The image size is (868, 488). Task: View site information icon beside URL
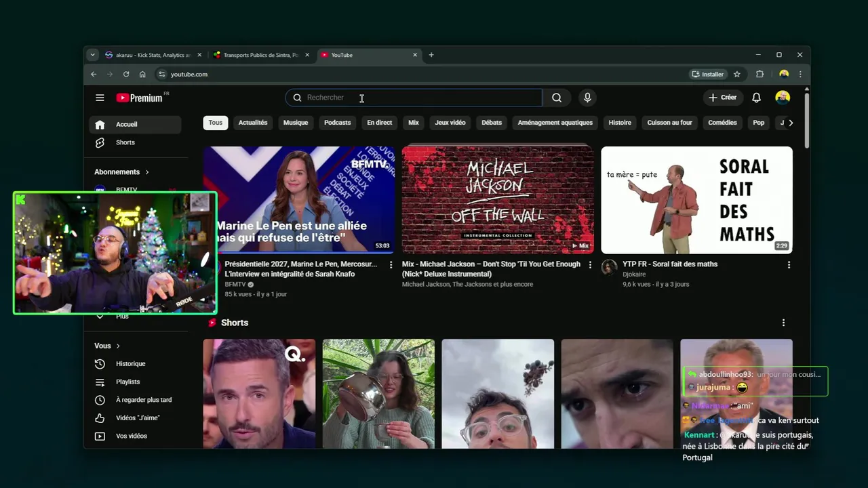coord(161,74)
